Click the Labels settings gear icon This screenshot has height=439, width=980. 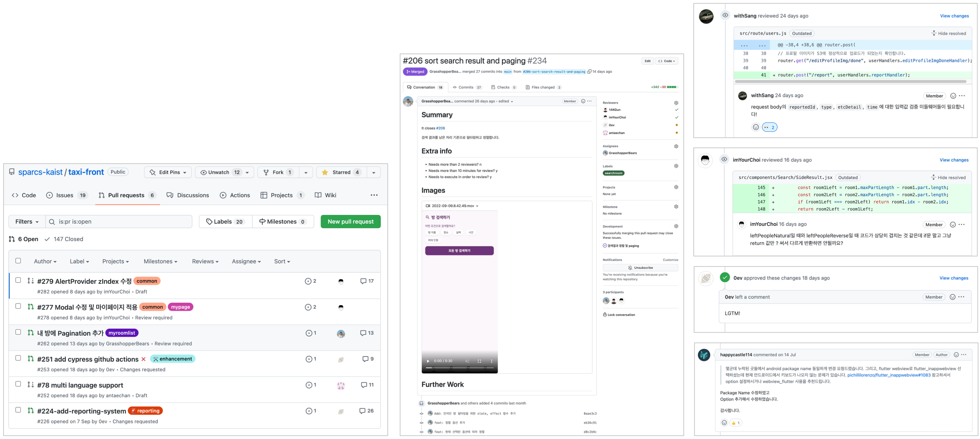click(676, 166)
